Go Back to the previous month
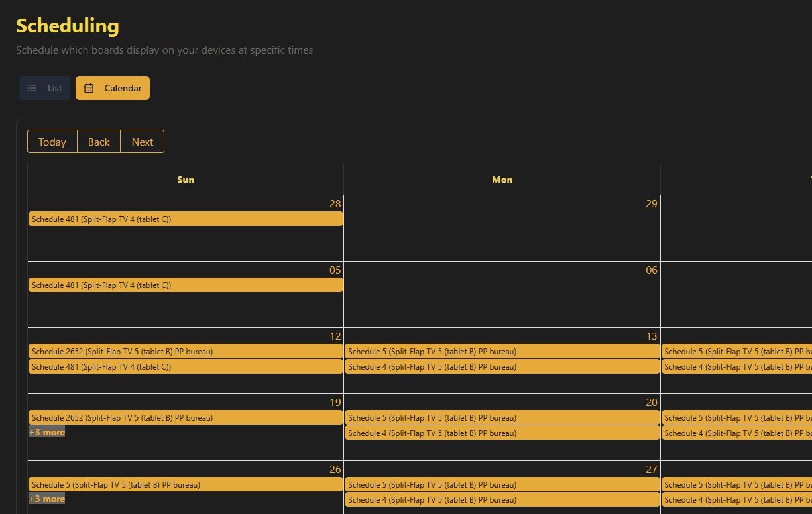This screenshot has width=812, height=514. 99,142
